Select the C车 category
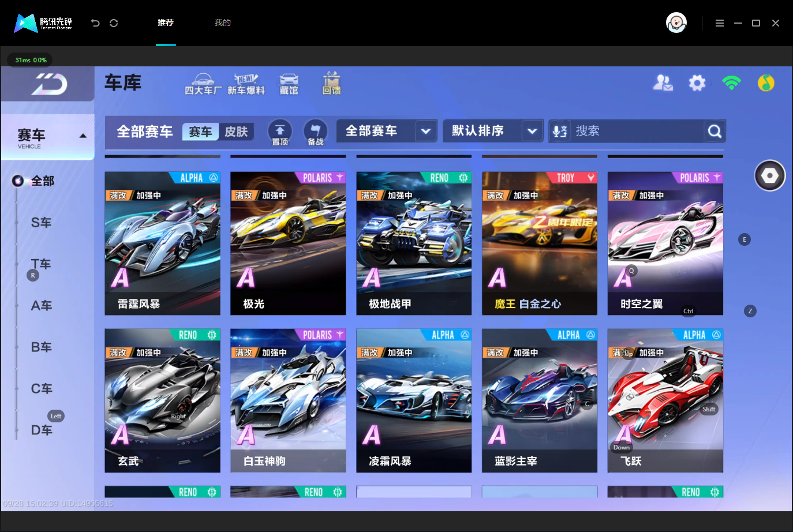The image size is (793, 532). (x=42, y=389)
